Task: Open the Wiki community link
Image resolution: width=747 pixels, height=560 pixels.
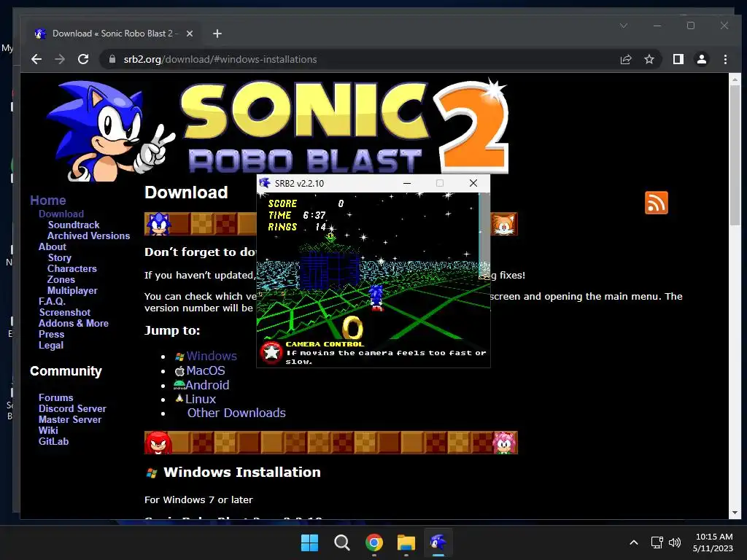Action: 48,430
